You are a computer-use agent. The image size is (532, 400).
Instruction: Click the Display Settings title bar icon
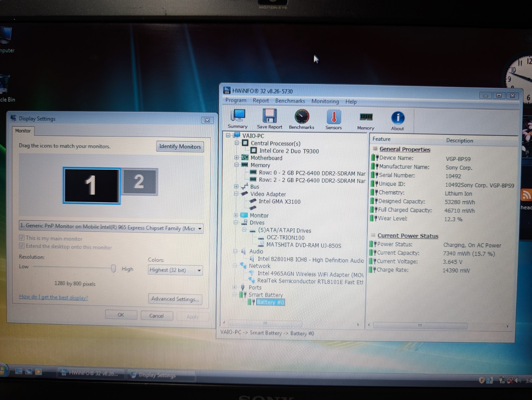pos(13,118)
